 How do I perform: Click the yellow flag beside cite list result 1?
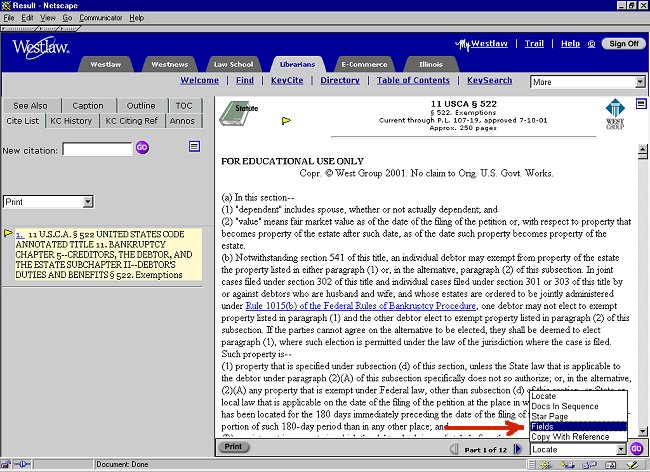click(x=8, y=233)
